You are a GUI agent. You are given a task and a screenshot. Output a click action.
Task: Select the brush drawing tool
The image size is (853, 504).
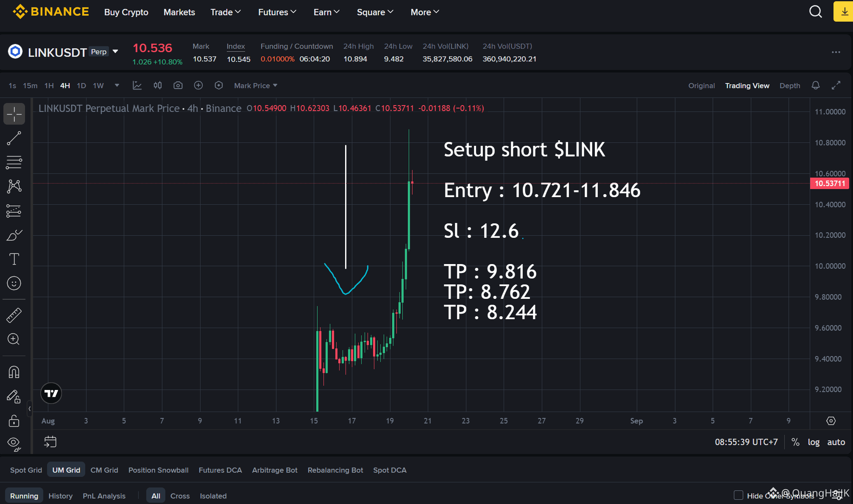click(14, 235)
